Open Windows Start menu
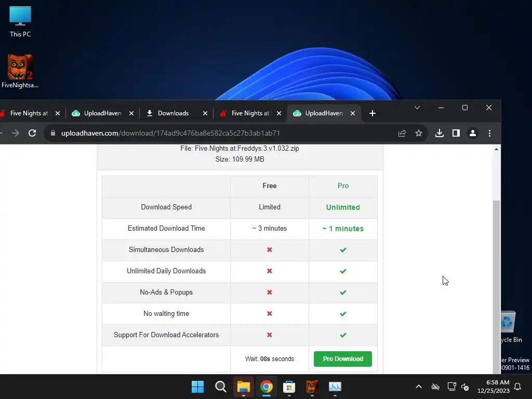 [x=197, y=387]
